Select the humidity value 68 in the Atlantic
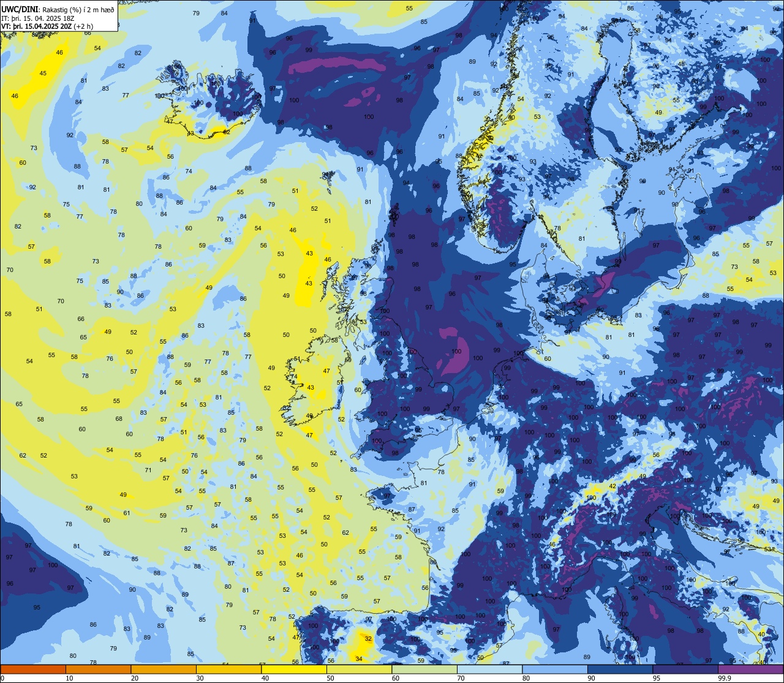The width and height of the screenshot is (784, 683). click(119, 419)
